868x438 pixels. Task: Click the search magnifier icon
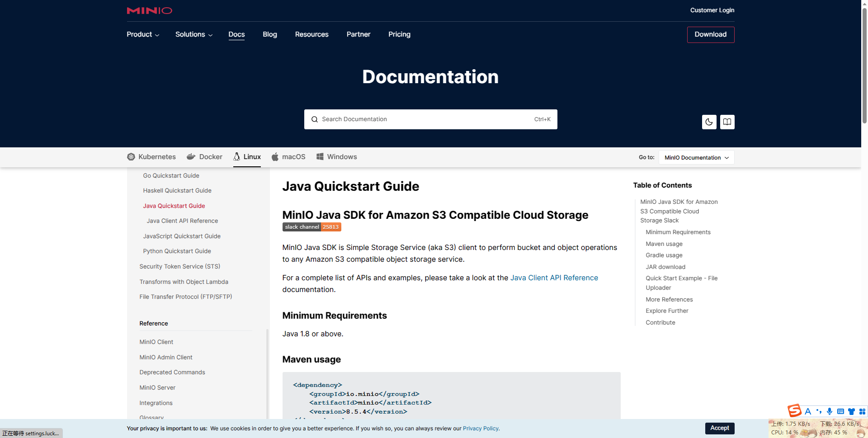(x=315, y=119)
